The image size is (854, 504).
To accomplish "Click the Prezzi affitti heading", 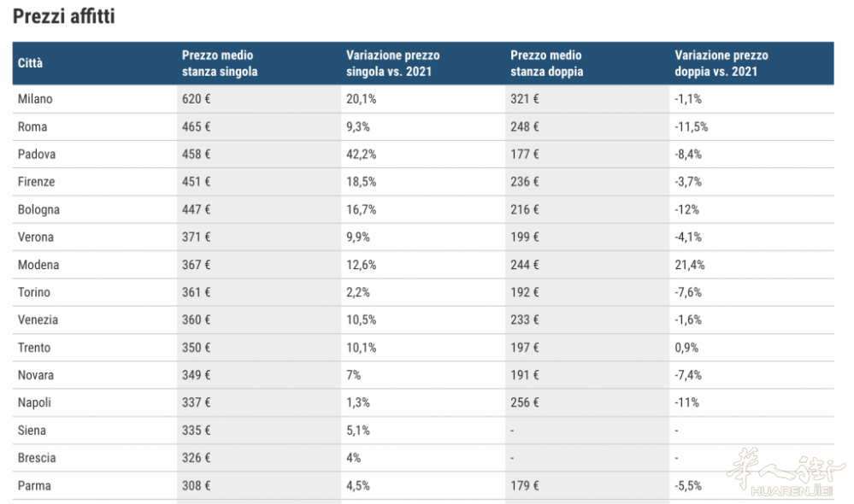I will [x=64, y=16].
